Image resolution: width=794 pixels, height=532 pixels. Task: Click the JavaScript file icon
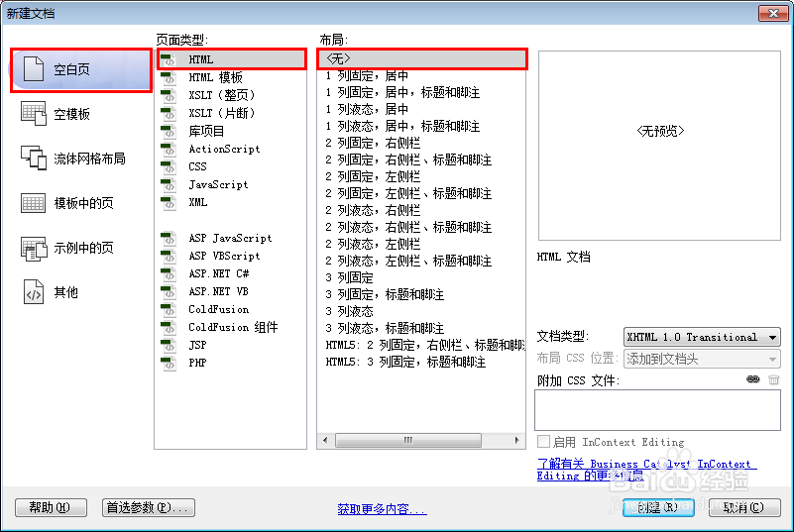point(169,184)
